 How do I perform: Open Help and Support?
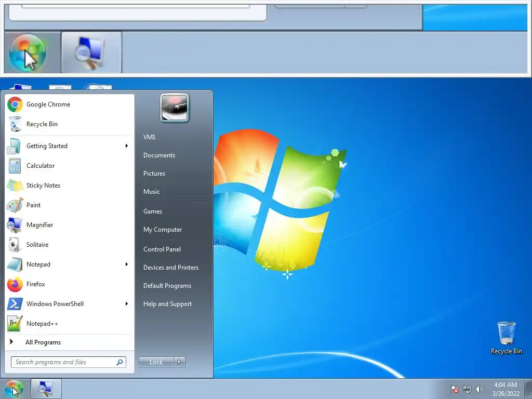coord(167,304)
